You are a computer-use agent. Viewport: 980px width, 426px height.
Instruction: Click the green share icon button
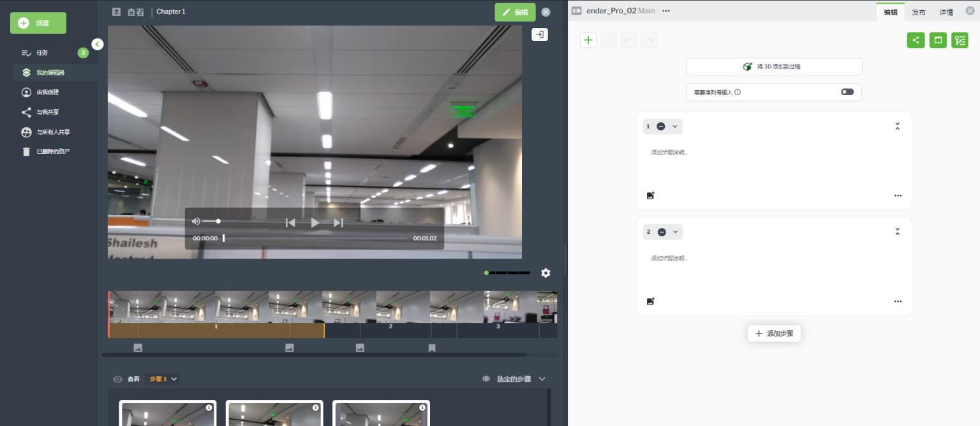(916, 40)
